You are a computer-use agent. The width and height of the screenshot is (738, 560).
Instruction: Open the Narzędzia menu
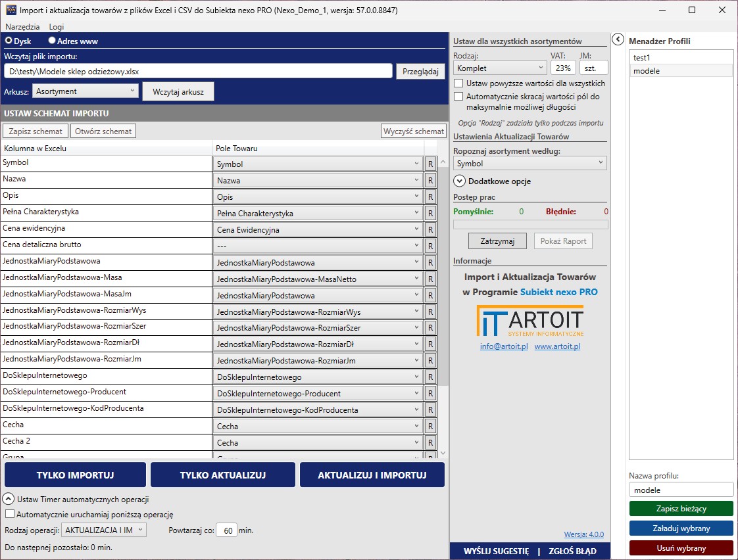click(22, 27)
